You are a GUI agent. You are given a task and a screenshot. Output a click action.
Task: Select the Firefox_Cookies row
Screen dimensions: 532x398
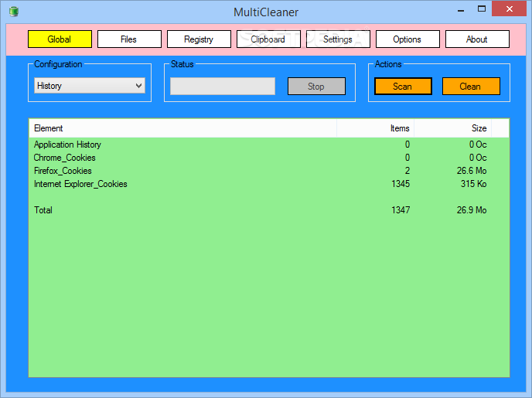(x=269, y=171)
